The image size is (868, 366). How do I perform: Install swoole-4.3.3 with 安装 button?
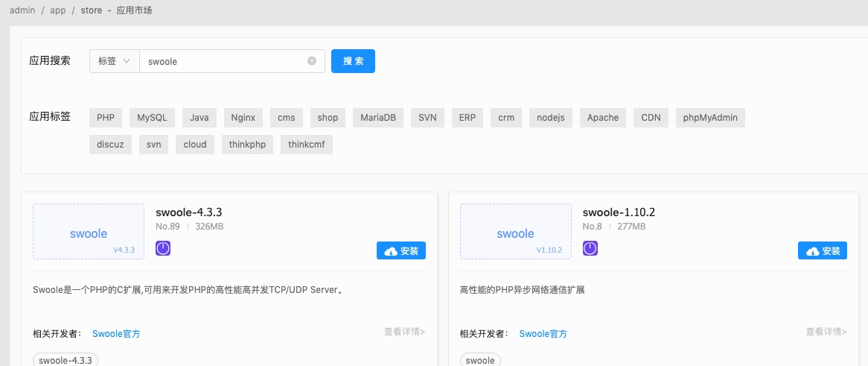401,250
